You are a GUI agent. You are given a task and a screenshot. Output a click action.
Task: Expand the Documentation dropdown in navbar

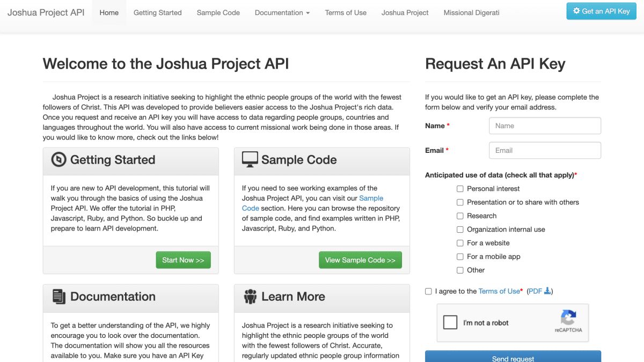click(282, 12)
